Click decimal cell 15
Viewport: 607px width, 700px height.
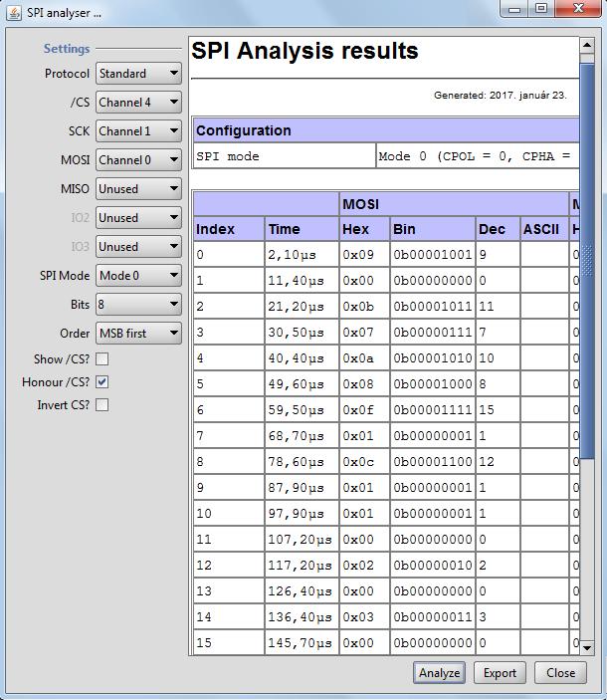(x=498, y=410)
